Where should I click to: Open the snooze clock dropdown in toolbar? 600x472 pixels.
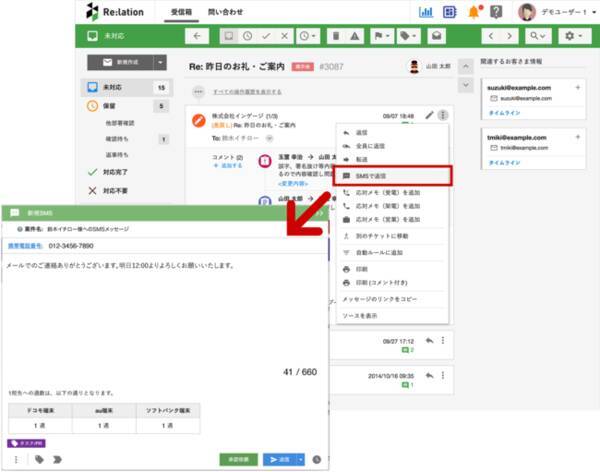[x=308, y=36]
